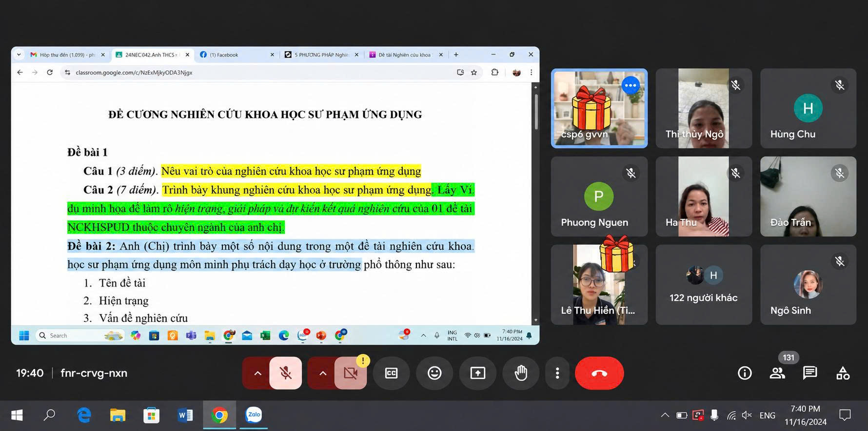This screenshot has height=431, width=868.
Task: Open Microsoft Word from the taskbar
Action: [x=185, y=415]
